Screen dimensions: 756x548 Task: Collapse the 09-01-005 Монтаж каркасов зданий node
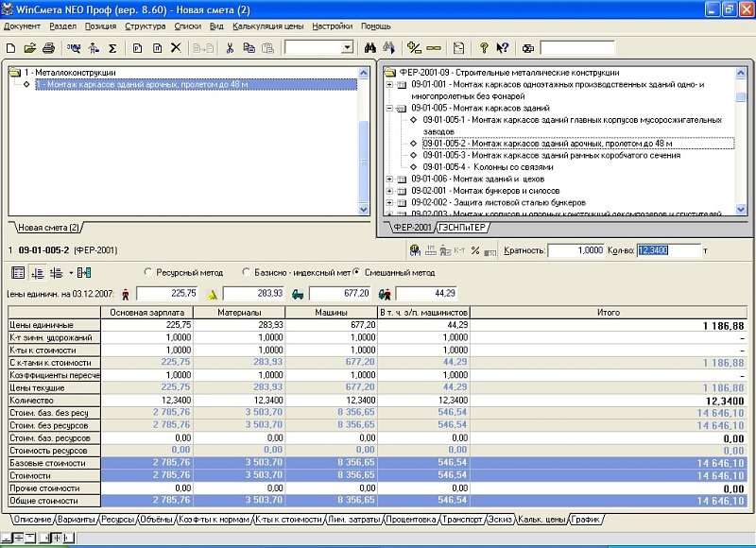[x=389, y=109]
